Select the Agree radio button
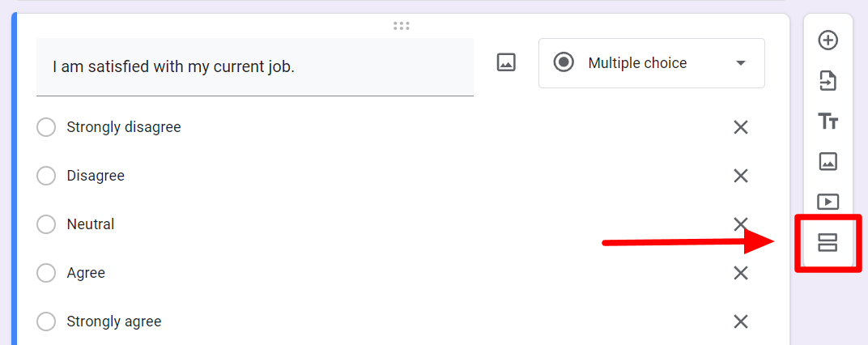 tap(46, 273)
